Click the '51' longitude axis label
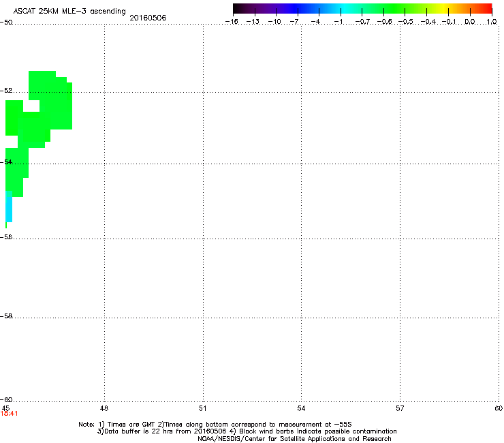 click(202, 408)
